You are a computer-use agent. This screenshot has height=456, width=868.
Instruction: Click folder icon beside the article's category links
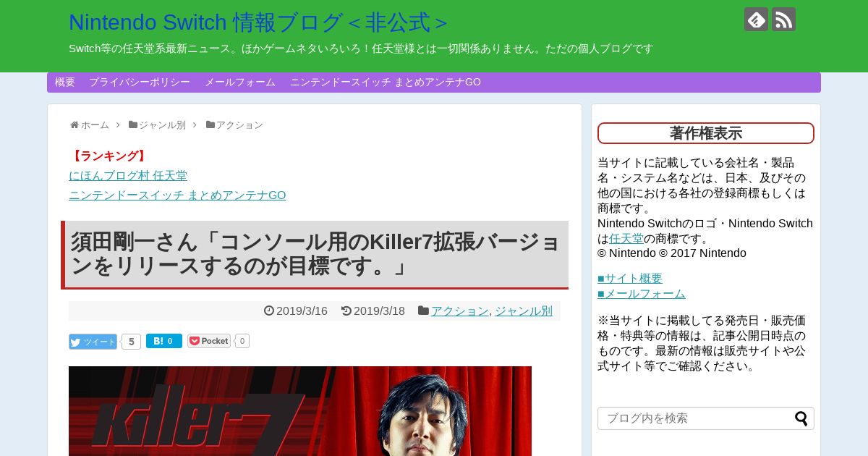point(423,311)
